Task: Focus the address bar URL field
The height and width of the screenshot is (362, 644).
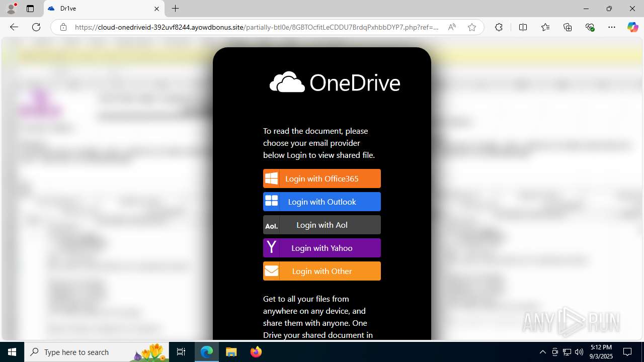Action: (257, 27)
